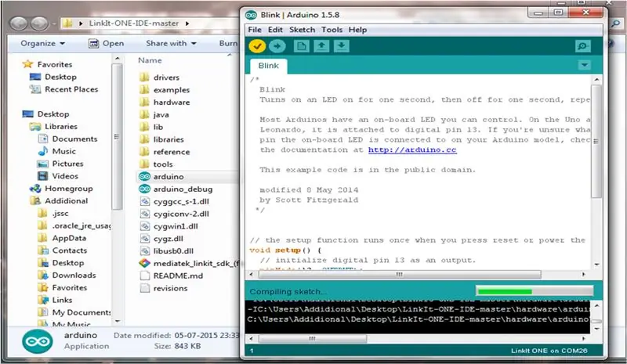
Task: Click the 'Compiling sketch...' status message
Action: (288, 292)
